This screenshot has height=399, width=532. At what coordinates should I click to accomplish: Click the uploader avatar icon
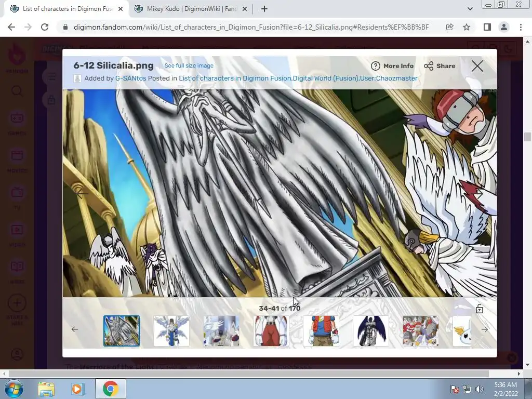(x=77, y=78)
